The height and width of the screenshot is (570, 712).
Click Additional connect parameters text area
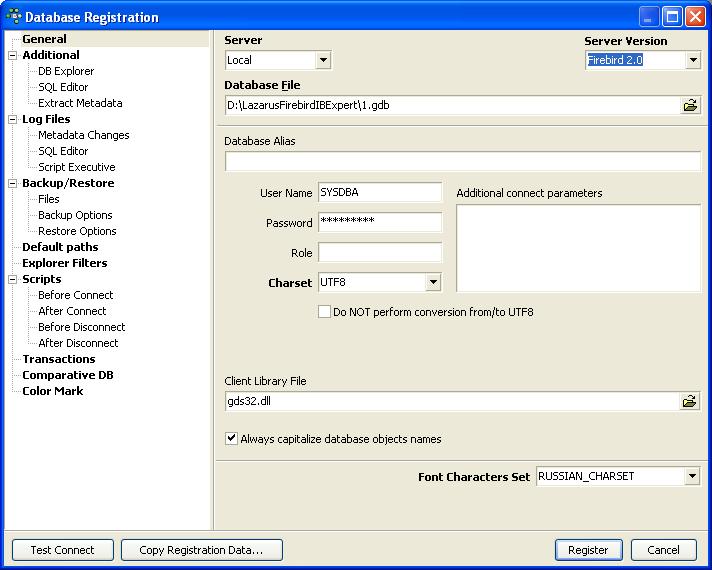tap(578, 248)
